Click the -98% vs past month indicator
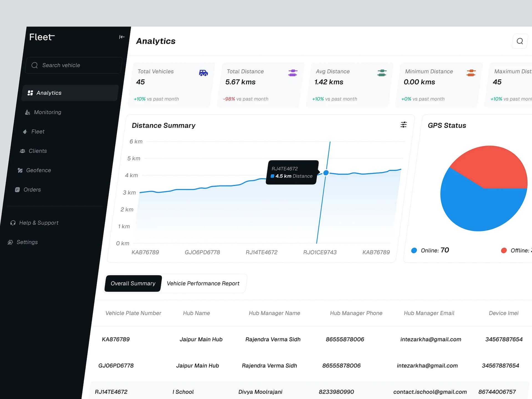The width and height of the screenshot is (532, 399). pos(245,99)
